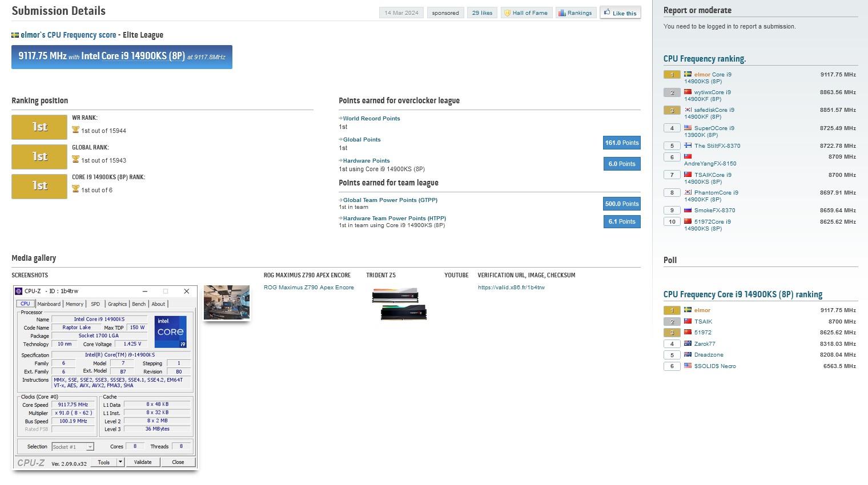This screenshot has height=485, width=868.
Task: Open the Hall of Fame page
Action: (526, 13)
